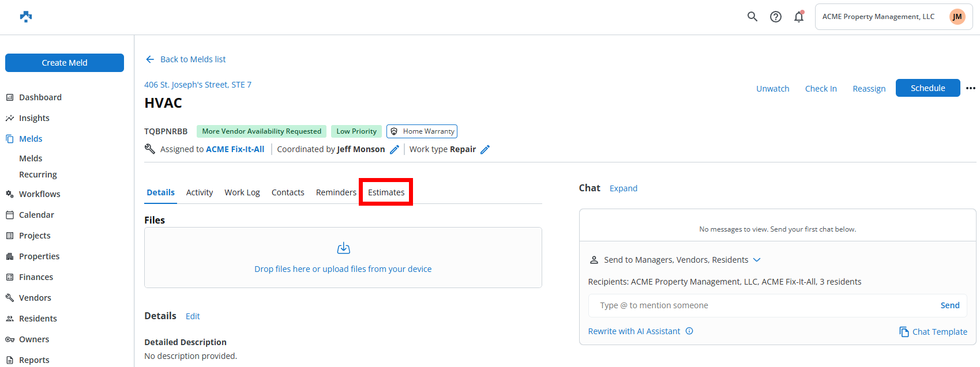Open the ACME Property Management account menu
980x367 pixels.
(x=893, y=17)
